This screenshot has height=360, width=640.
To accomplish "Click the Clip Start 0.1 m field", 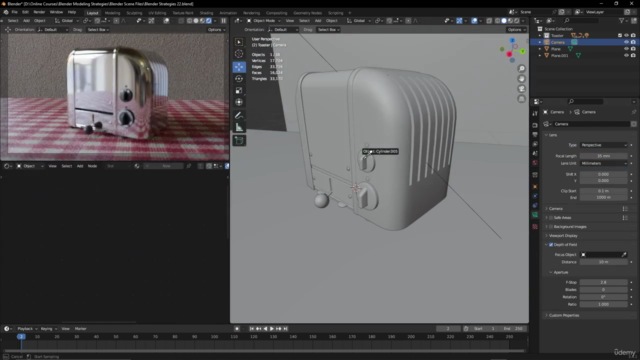I will [x=603, y=191].
